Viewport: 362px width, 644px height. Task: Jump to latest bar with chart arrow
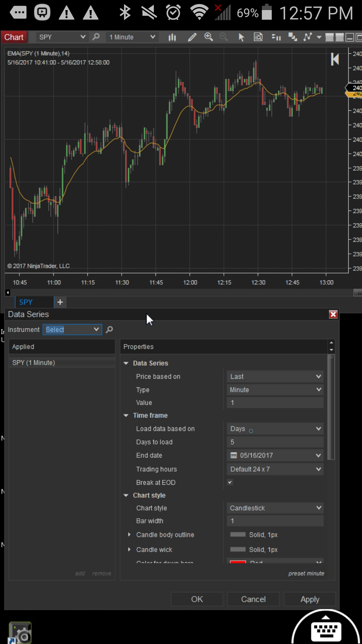pos(335,59)
